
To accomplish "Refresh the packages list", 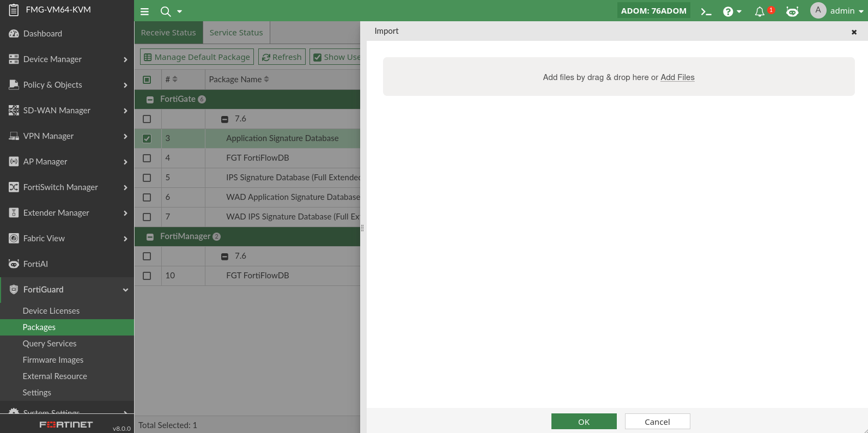I will [282, 57].
